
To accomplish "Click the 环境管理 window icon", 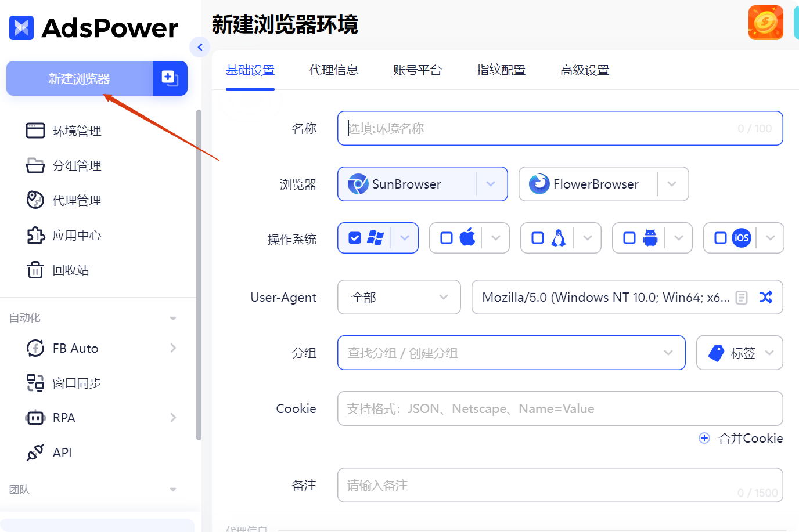I will click(x=35, y=131).
